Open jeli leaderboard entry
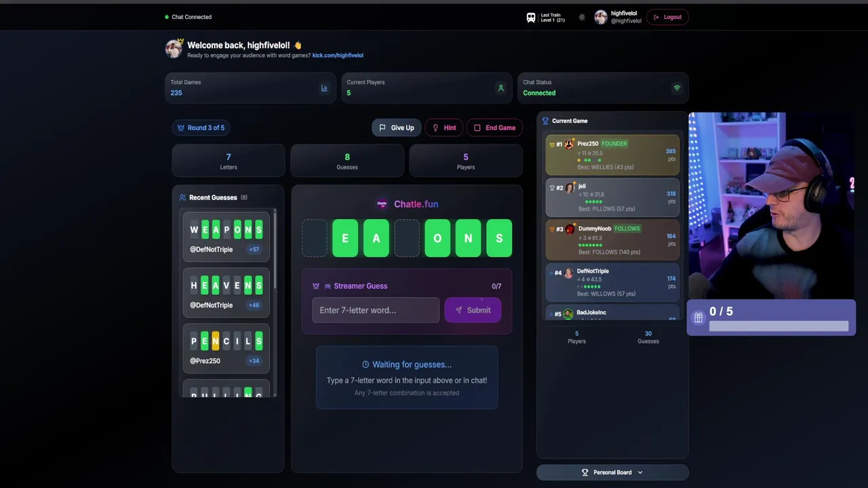Viewport: 868px width, 488px height. 612,197
